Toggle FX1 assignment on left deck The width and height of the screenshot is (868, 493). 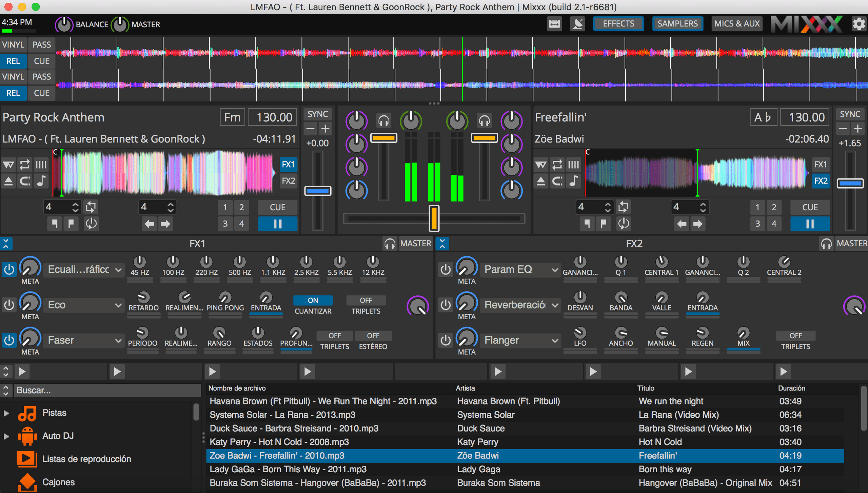pos(288,165)
